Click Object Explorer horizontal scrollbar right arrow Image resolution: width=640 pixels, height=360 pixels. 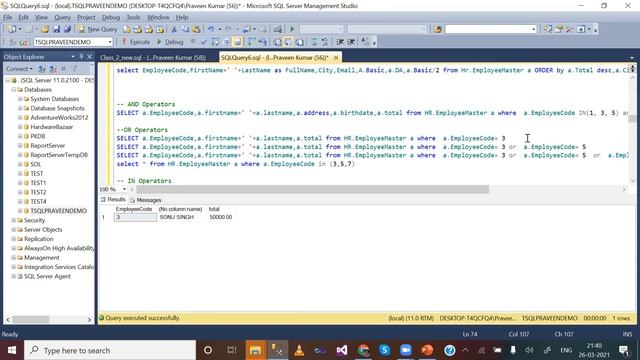89,320
